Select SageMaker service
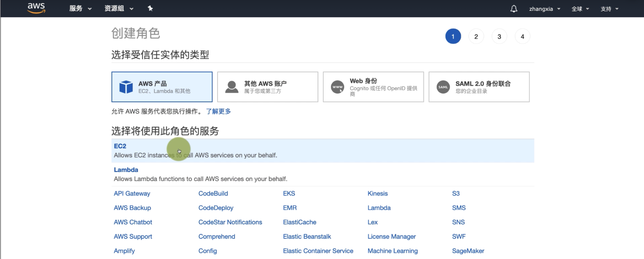The width and height of the screenshot is (644, 259). [468, 251]
